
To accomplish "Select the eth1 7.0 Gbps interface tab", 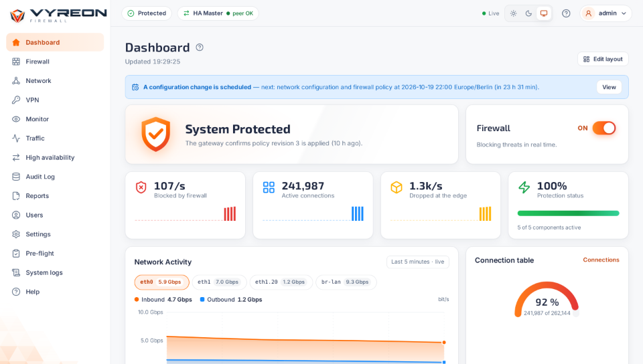I will tap(219, 282).
